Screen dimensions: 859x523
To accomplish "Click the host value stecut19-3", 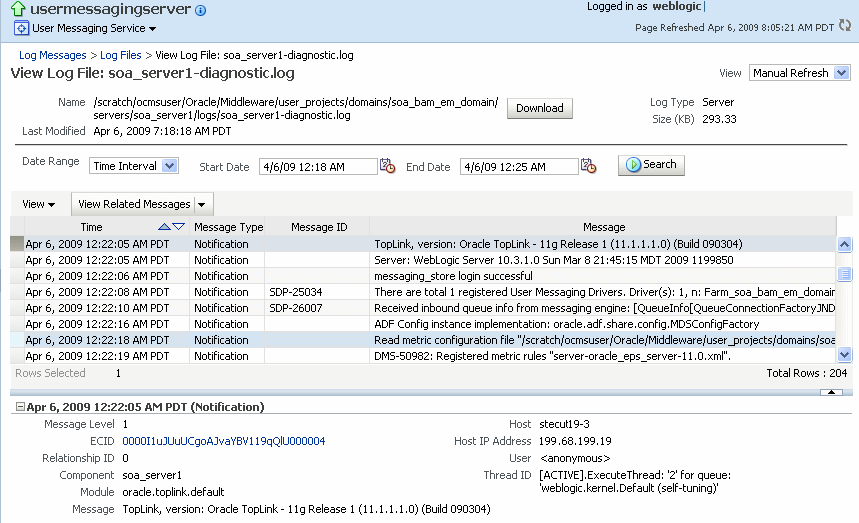I will [x=564, y=424].
